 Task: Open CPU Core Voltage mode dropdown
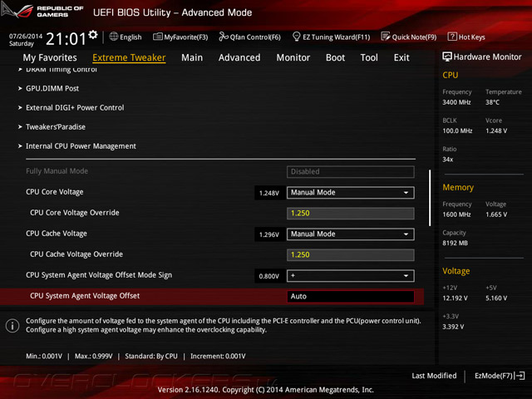(351, 193)
